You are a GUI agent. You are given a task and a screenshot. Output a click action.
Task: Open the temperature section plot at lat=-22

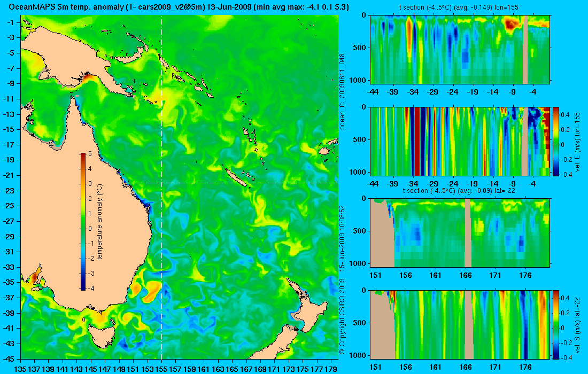click(460, 233)
